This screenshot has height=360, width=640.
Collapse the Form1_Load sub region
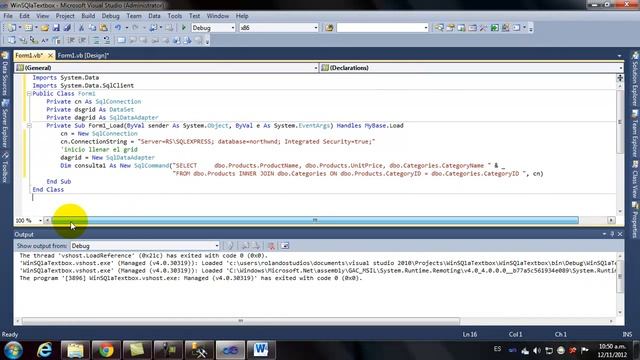29,126
